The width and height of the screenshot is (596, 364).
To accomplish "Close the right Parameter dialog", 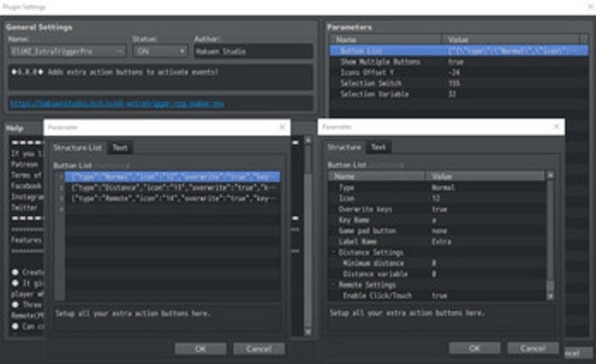I will coord(556,127).
